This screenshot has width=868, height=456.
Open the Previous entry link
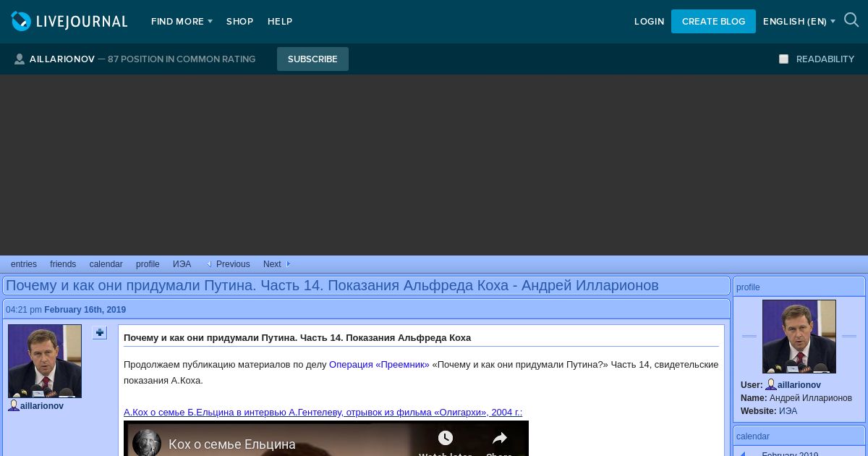(233, 264)
